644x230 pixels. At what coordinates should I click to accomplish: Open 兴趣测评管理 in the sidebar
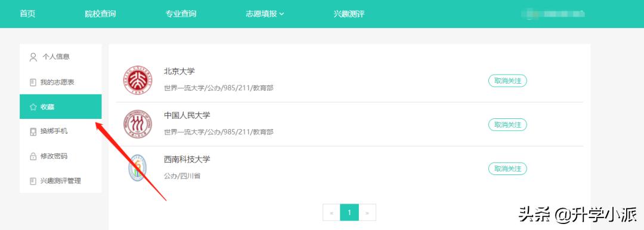point(60,180)
